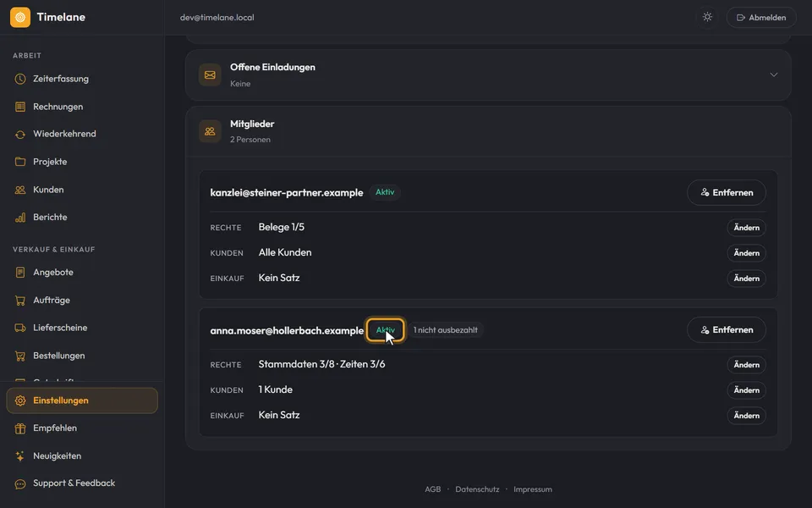Click the "1 nicht ausbezahlt" badge
This screenshot has width=812, height=508.
tap(446, 330)
